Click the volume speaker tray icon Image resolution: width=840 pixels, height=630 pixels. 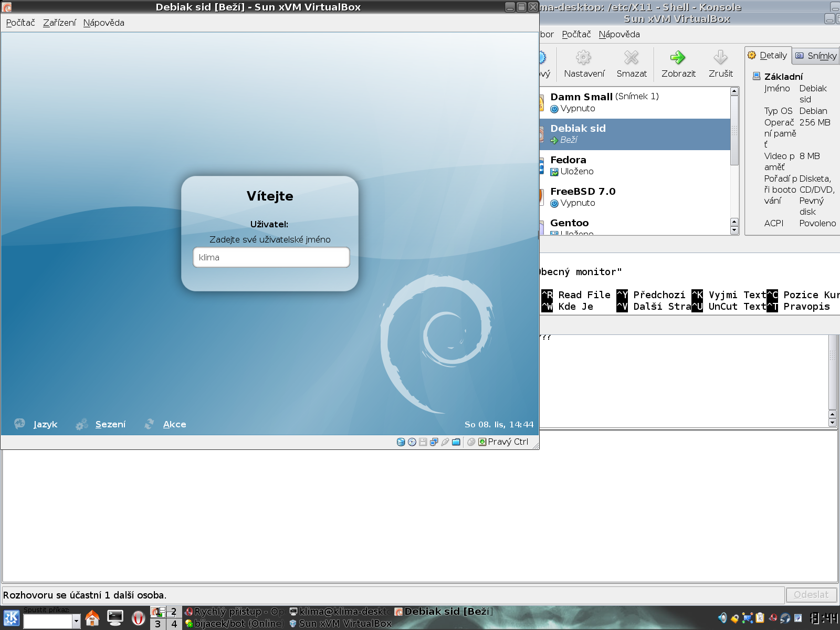722,618
